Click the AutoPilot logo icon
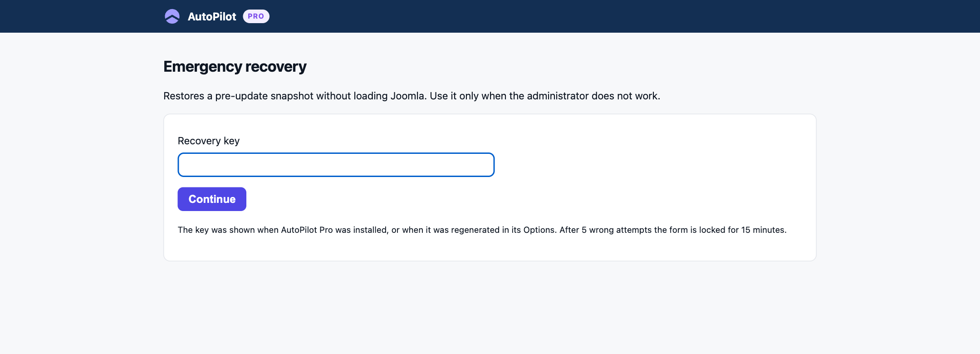The width and height of the screenshot is (980, 354). tap(172, 16)
